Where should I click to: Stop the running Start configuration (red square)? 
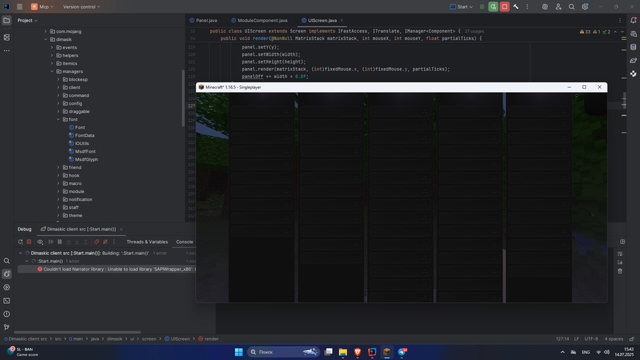point(504,7)
